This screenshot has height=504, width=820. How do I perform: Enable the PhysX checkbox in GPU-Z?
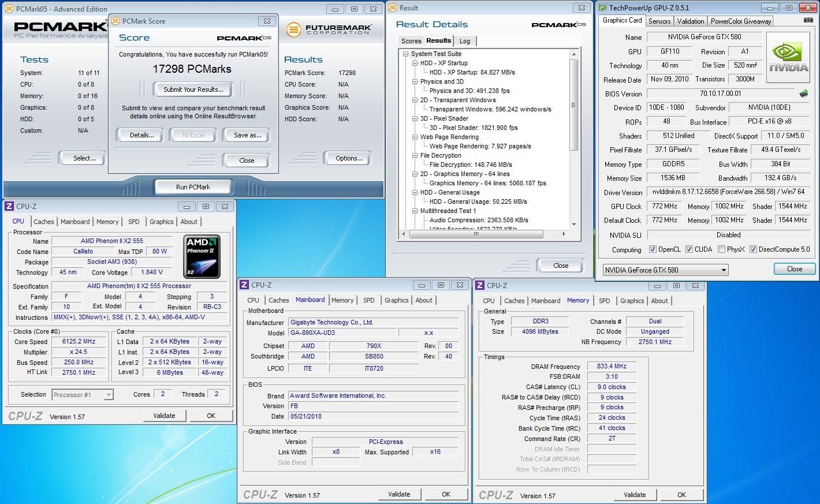[721, 249]
